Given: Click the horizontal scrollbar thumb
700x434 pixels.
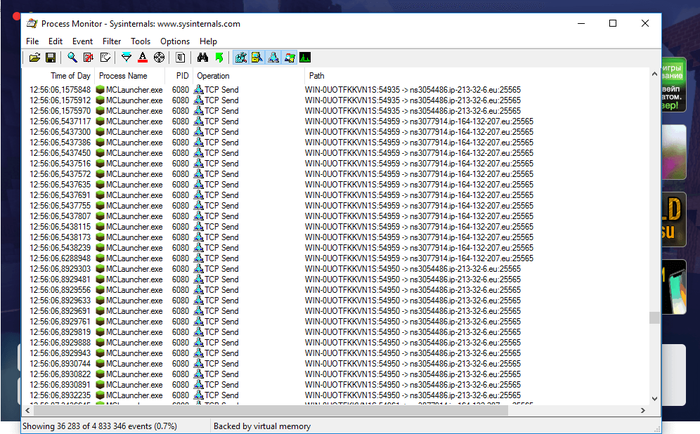Looking at the screenshot, I should (x=271, y=410).
